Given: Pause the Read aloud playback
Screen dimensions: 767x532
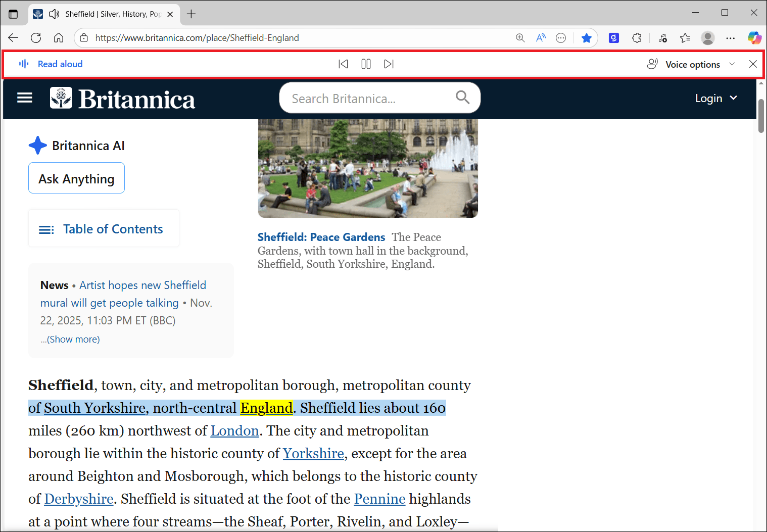Looking at the screenshot, I should (366, 64).
